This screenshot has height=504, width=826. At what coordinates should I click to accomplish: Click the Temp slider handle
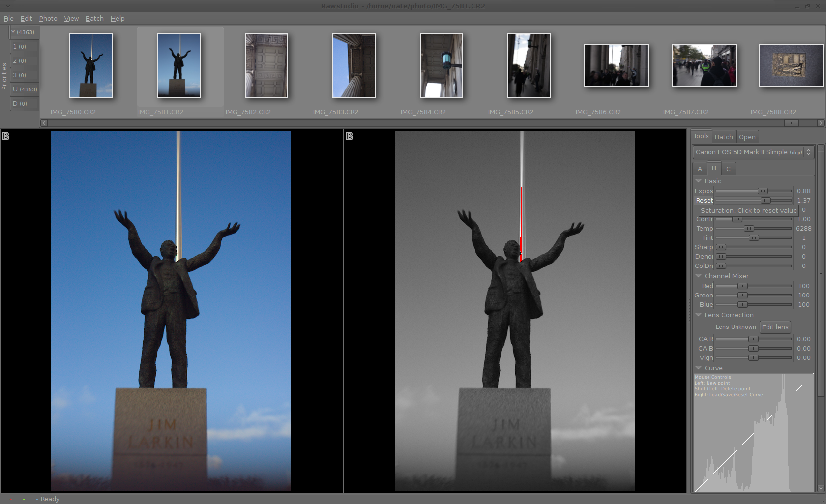(x=748, y=228)
